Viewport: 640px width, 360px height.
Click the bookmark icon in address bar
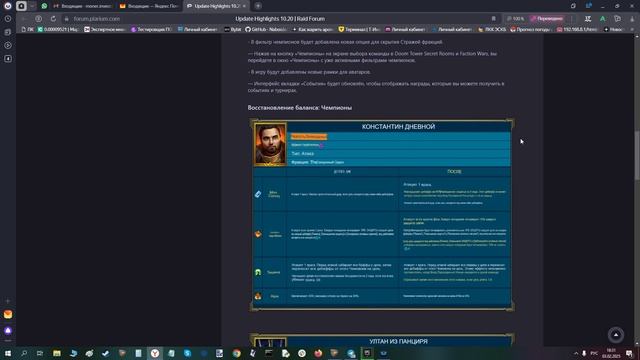[493, 19]
